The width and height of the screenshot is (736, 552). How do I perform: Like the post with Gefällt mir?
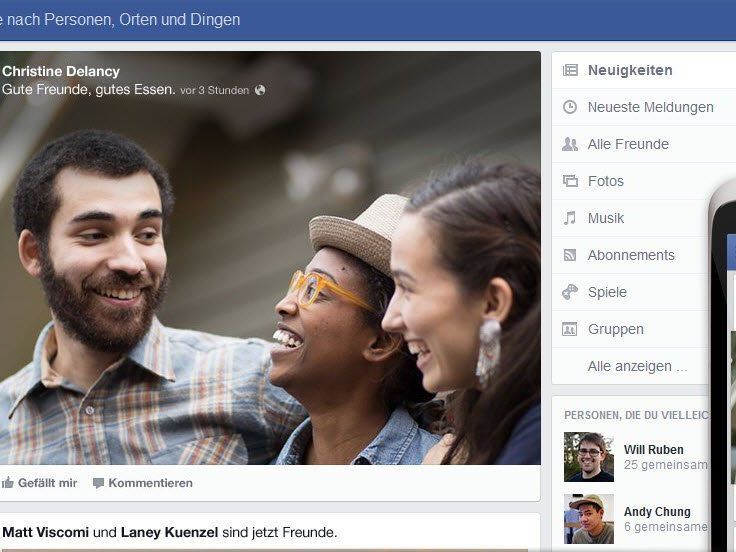[x=39, y=483]
